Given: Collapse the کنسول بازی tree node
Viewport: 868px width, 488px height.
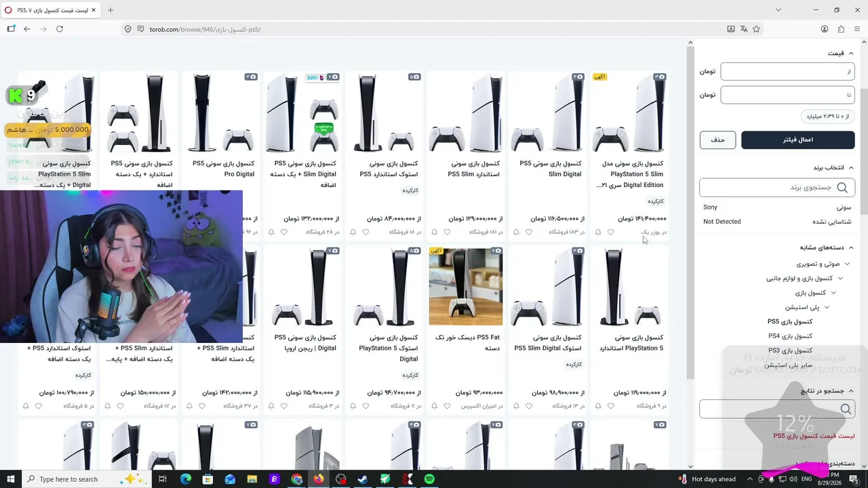Looking at the screenshot, I should (x=833, y=293).
